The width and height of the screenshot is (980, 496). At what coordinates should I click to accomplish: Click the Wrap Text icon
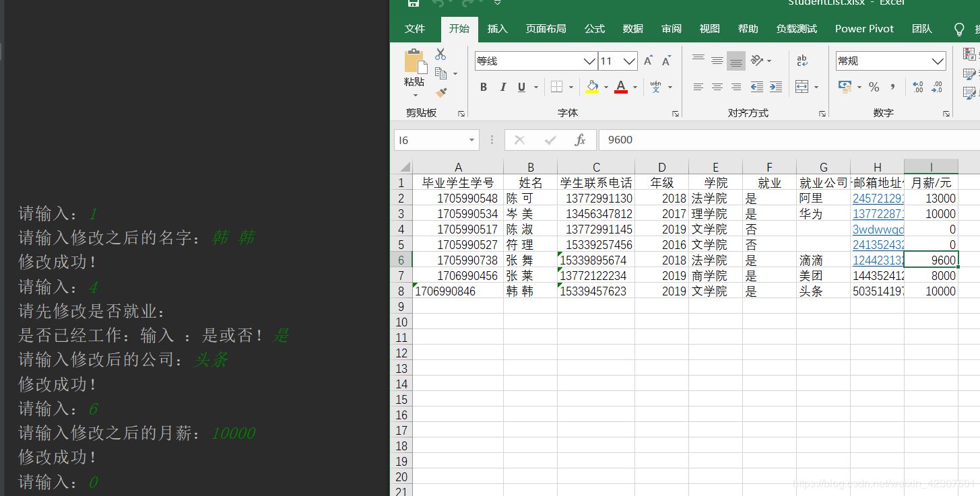802,60
